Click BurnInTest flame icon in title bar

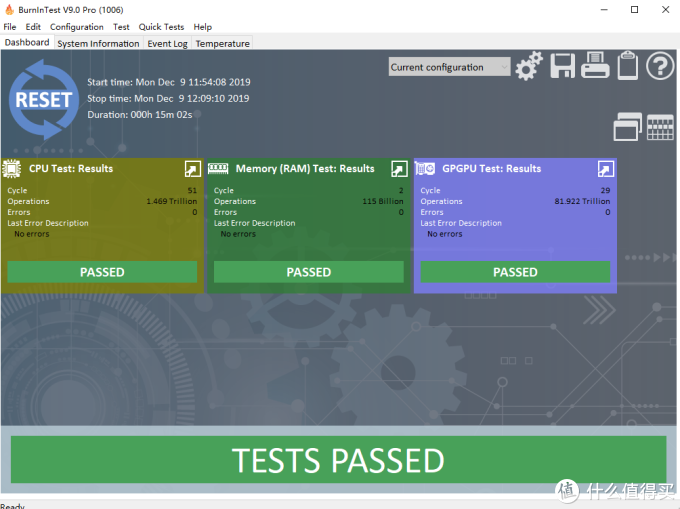pyautogui.click(x=9, y=10)
